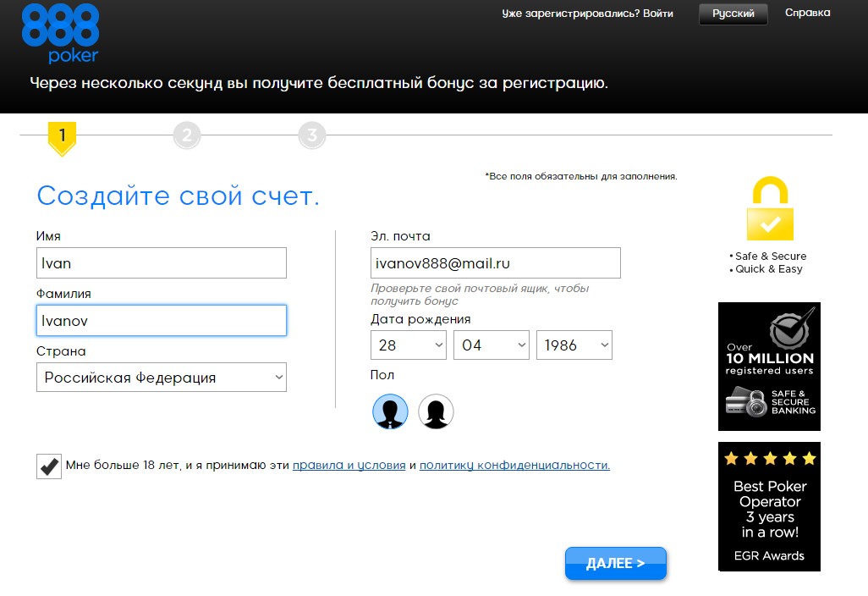The image size is (868, 596).
Task: Click the email field with ivanov888@mail.ru
Action: tap(495, 263)
